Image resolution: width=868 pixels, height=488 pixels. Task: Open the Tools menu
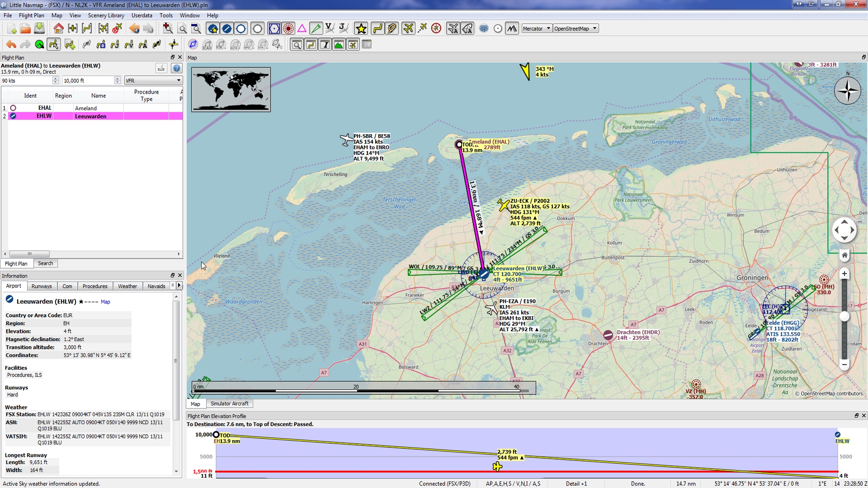(166, 15)
